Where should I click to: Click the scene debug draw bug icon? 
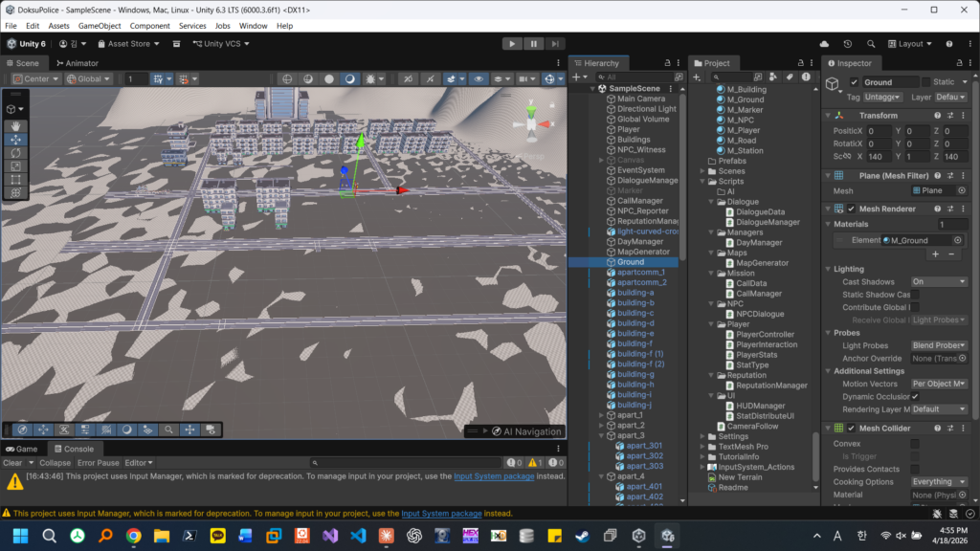[370, 78]
